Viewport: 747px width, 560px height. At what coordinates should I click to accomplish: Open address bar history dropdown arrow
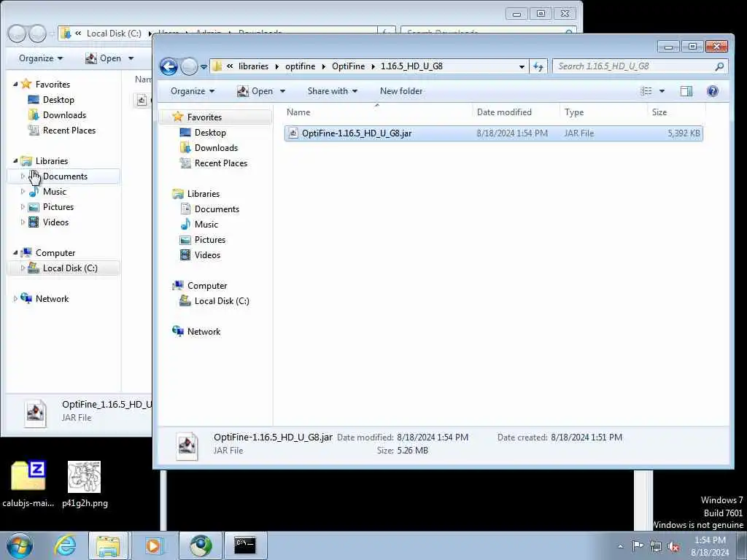click(522, 66)
